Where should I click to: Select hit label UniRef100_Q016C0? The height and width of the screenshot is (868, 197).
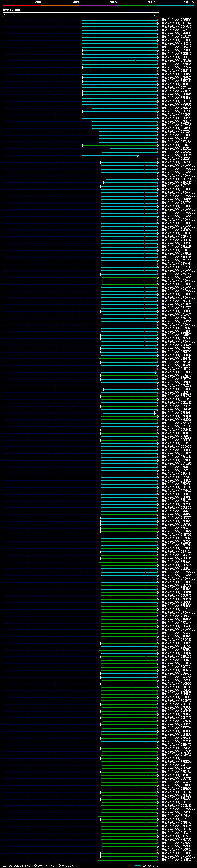click(x=177, y=314)
